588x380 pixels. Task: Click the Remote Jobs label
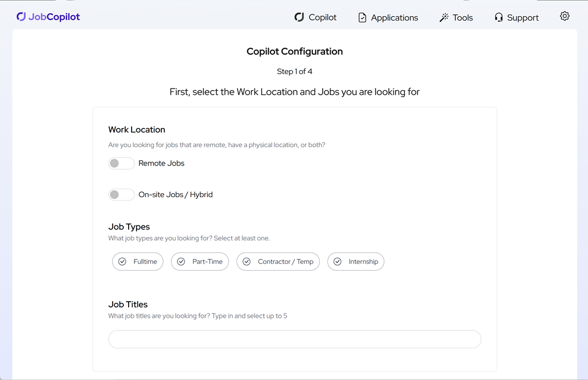pyautogui.click(x=161, y=163)
